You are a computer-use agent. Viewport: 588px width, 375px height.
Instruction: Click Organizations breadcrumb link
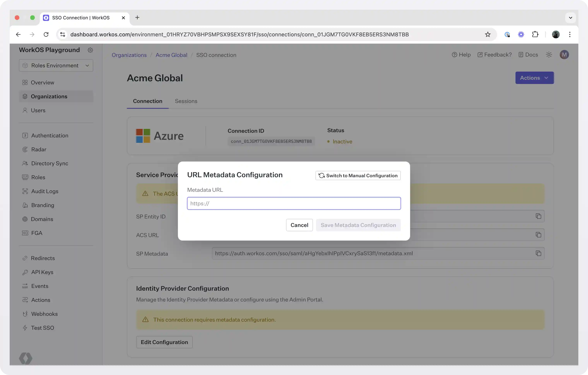pyautogui.click(x=129, y=55)
